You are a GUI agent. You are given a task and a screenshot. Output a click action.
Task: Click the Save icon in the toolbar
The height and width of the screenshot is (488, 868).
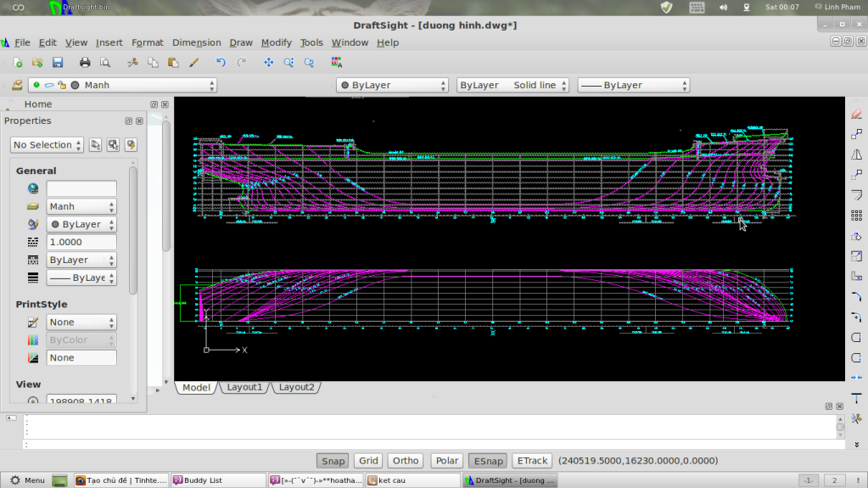point(58,63)
